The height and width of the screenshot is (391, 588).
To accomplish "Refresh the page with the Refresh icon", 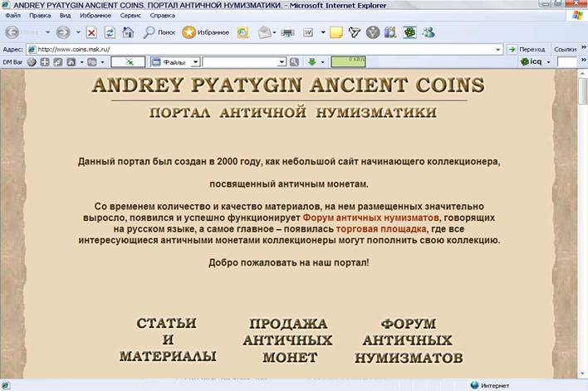I will tap(110, 32).
